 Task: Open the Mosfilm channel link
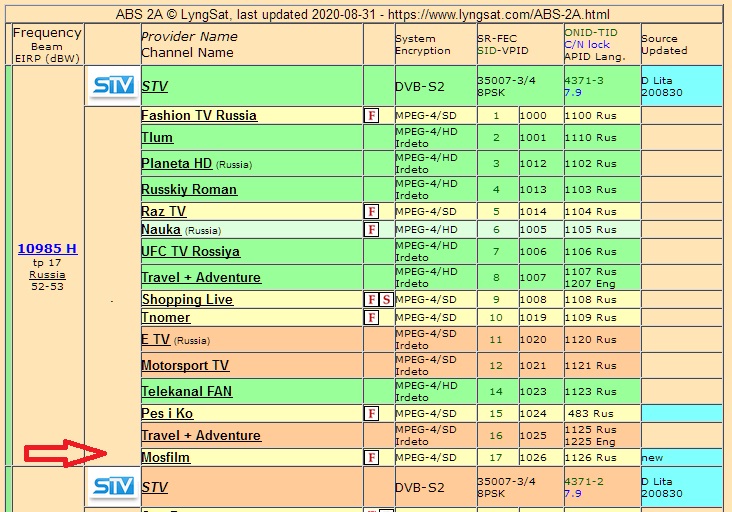166,457
